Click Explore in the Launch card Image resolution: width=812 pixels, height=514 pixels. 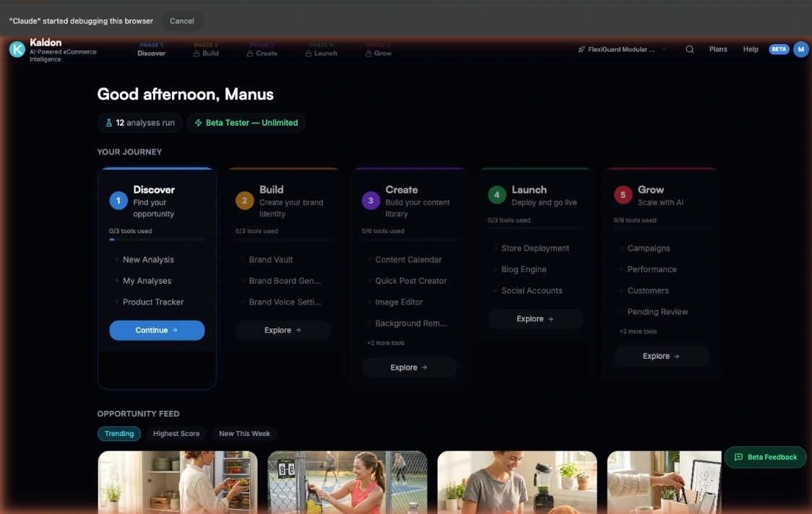535,319
